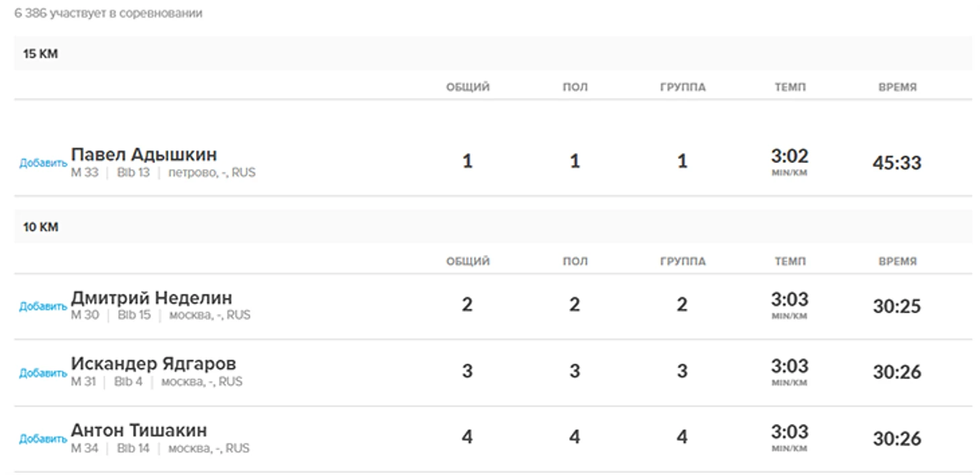Screen dimensions: 980x475
Task: Click ГРУППА column header under 10 KM
Action: [683, 262]
